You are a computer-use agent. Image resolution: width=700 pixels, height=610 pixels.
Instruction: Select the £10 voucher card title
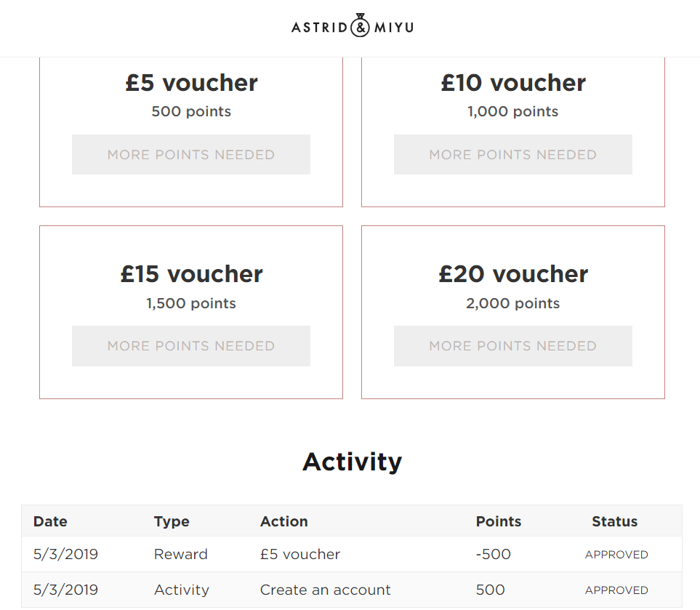513,83
